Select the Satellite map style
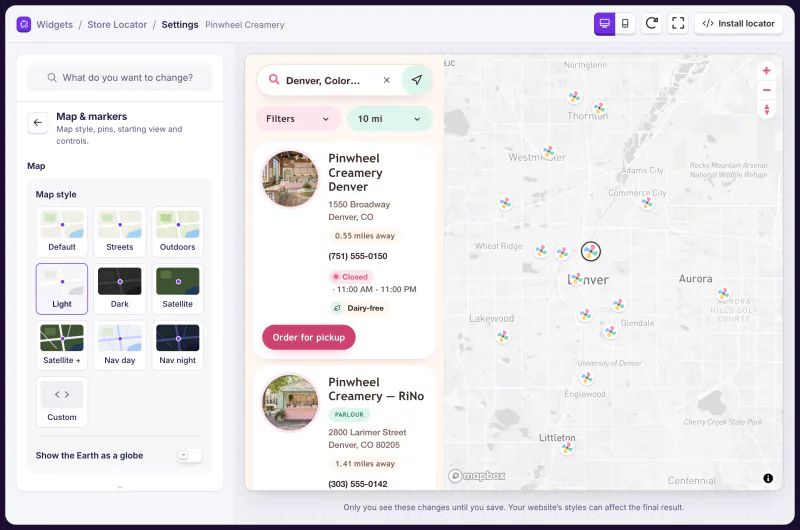 tap(178, 289)
